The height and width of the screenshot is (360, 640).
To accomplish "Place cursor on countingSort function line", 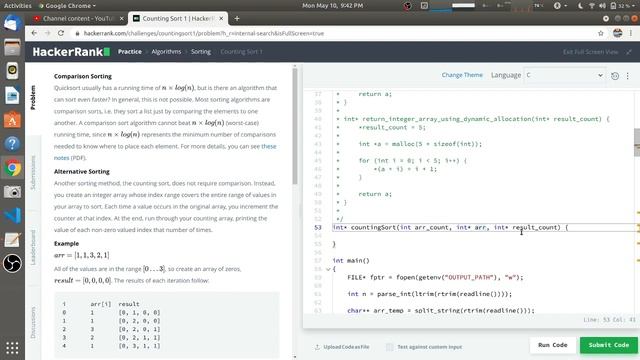I will click(x=451, y=227).
